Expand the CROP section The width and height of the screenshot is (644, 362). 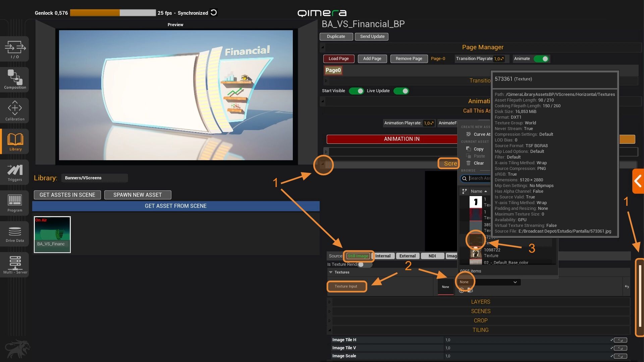480,320
